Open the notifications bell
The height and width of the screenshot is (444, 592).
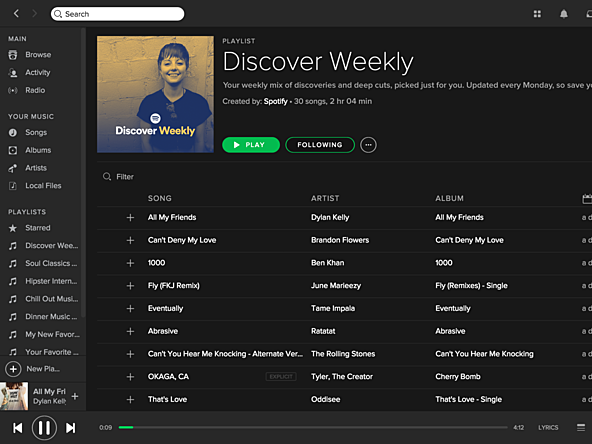click(563, 14)
